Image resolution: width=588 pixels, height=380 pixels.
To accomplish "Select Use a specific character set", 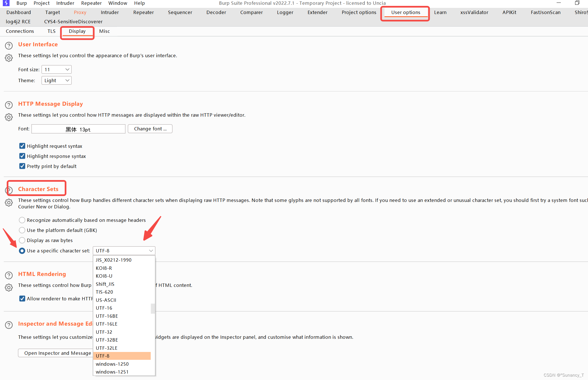I will [22, 250].
